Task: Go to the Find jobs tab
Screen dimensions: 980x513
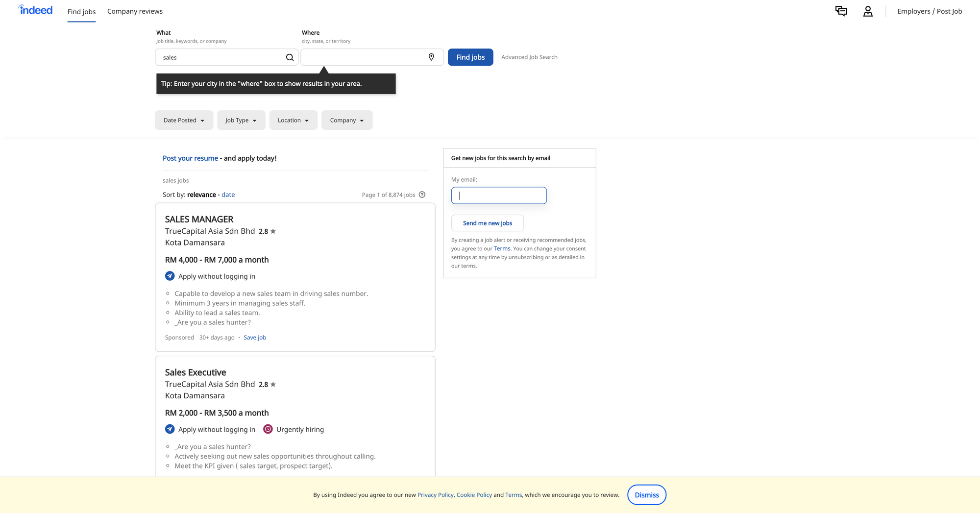Action: tap(81, 11)
